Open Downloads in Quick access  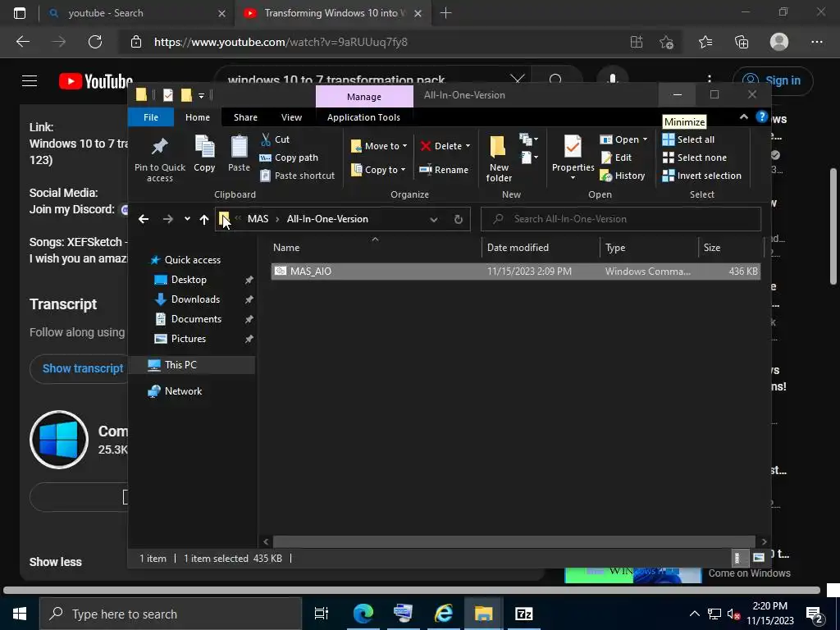point(195,299)
